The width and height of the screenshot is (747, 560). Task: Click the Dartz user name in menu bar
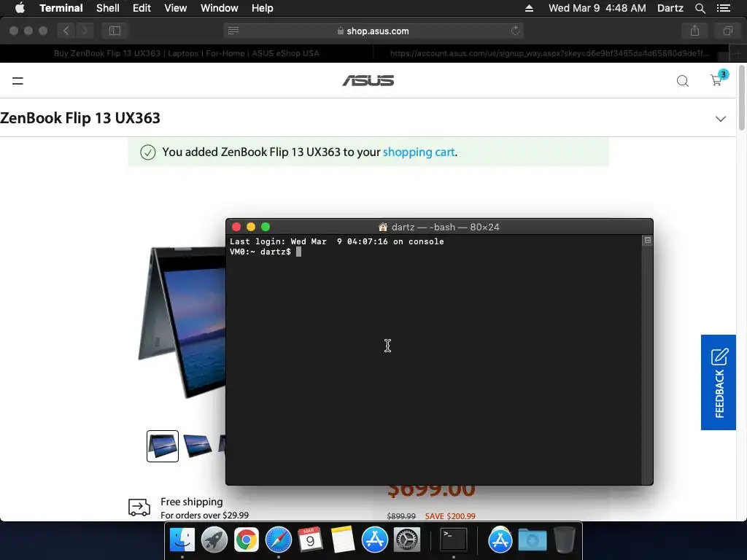670,8
